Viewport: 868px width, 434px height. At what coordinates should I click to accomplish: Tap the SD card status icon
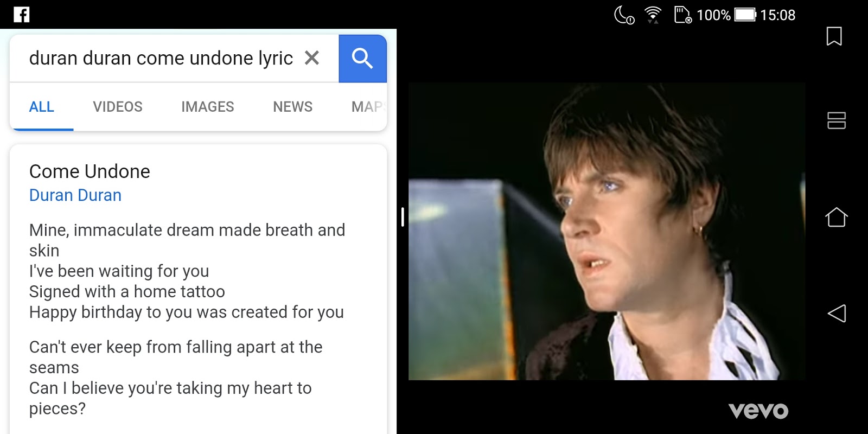click(683, 15)
